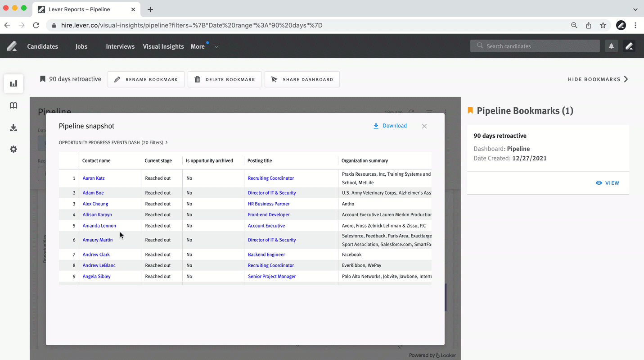The image size is (644, 360).
Task: Click the notifications bell icon
Action: click(x=611, y=46)
